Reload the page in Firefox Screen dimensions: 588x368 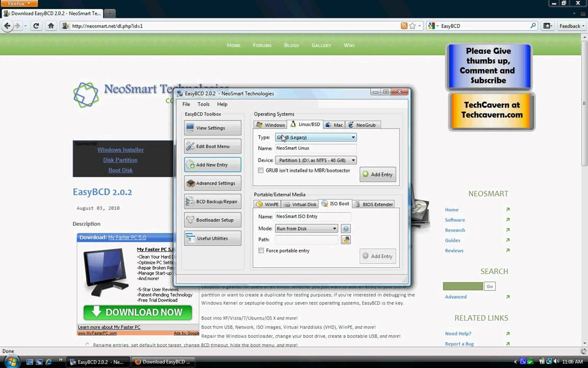(x=36, y=26)
